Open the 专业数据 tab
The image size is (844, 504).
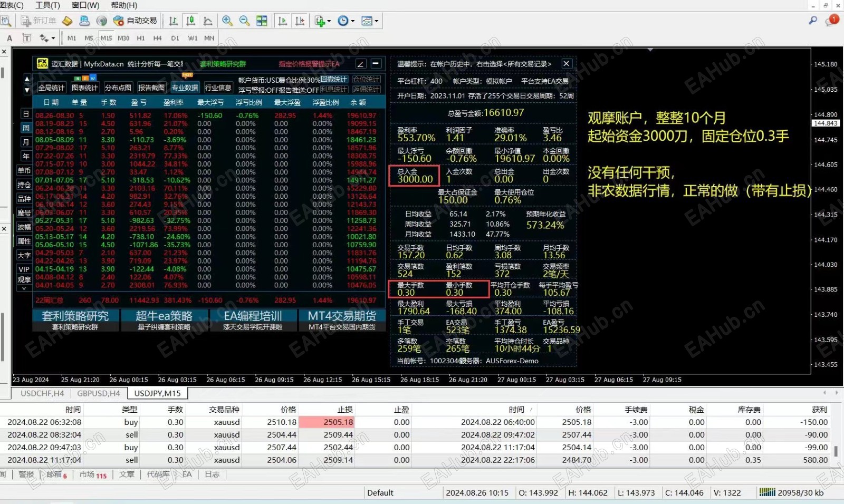pos(185,88)
